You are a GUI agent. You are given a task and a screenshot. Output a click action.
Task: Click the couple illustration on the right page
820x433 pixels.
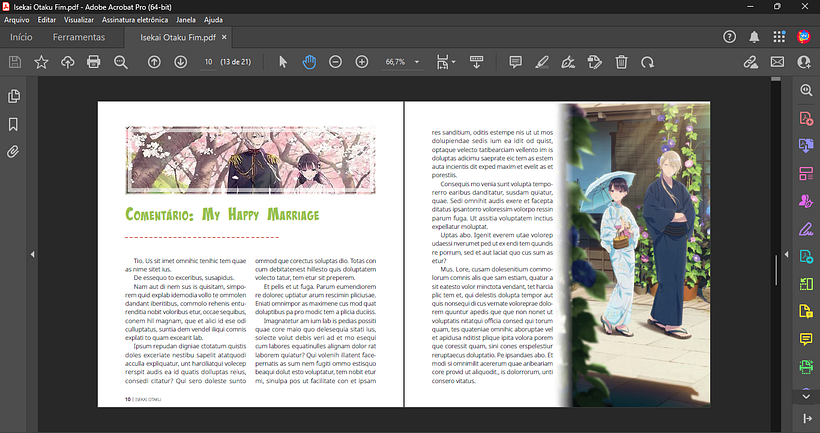click(638, 254)
